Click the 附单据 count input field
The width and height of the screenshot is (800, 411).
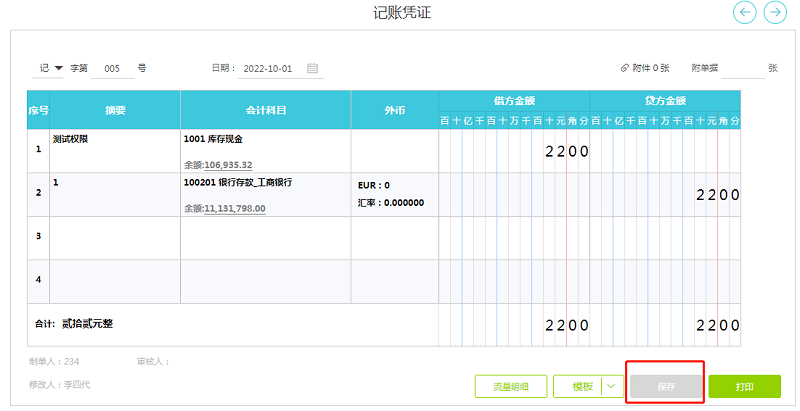(742, 69)
